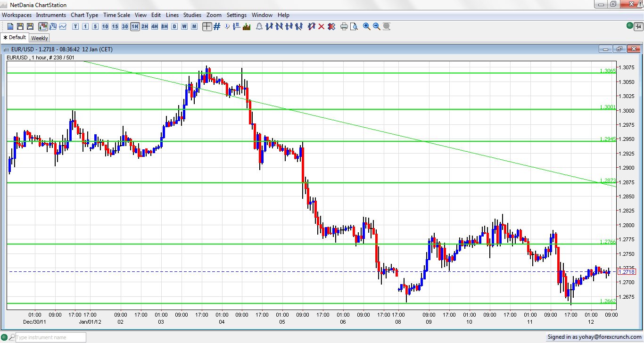The width and height of the screenshot is (644, 343).
Task: Open the Chart Type menu
Action: tap(84, 15)
